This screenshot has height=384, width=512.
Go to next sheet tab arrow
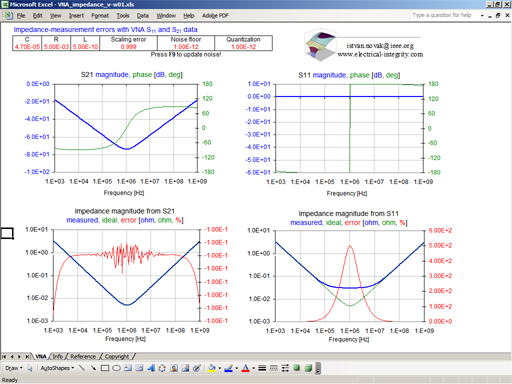(x=19, y=356)
